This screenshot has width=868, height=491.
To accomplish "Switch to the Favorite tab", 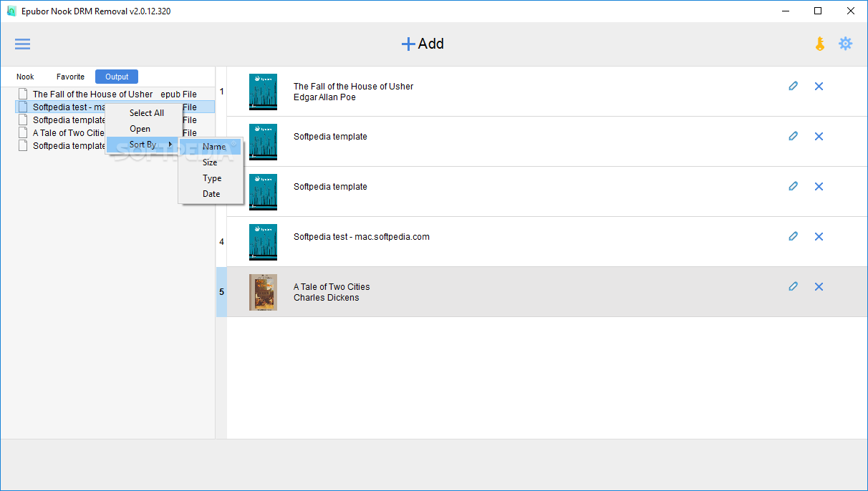I will click(70, 77).
